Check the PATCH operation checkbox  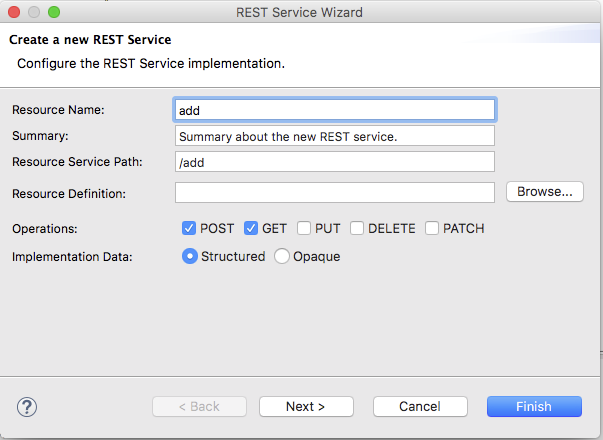[x=432, y=228]
